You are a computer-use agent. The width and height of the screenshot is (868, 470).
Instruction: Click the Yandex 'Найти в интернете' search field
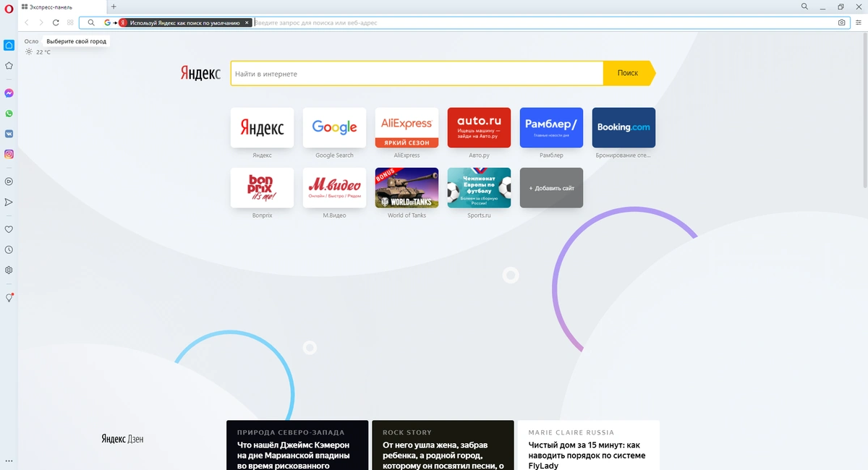(417, 74)
